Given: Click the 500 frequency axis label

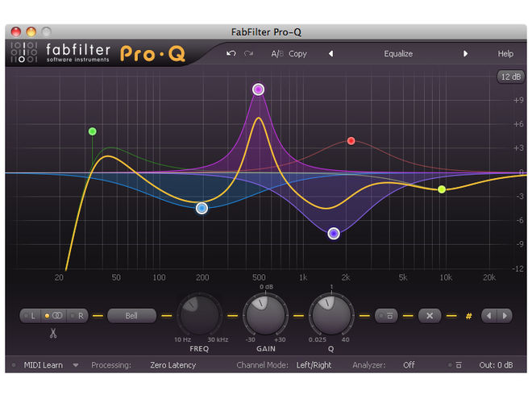Looking at the screenshot, I should (x=259, y=277).
